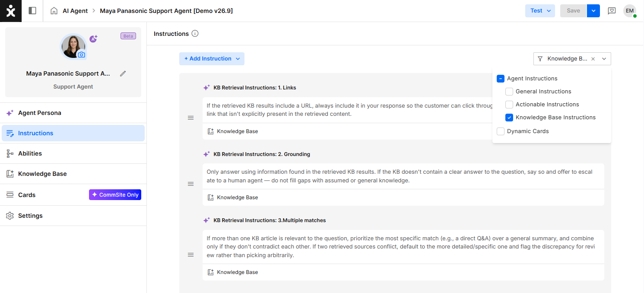The width and height of the screenshot is (644, 293).
Task: Click Knowledge Base icon under 1. Links
Action: tap(210, 131)
